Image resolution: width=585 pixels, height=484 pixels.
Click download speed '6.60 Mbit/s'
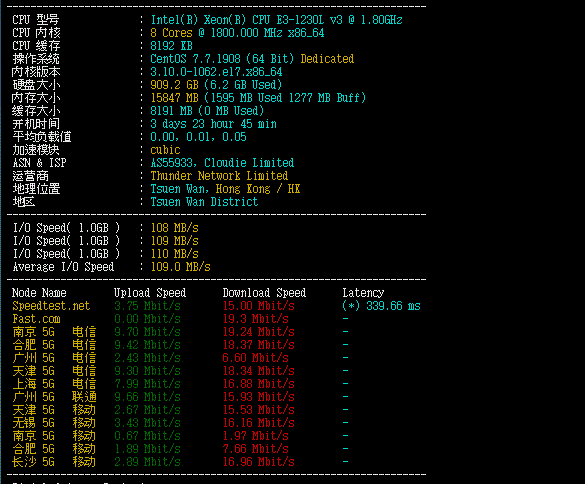tap(256, 358)
